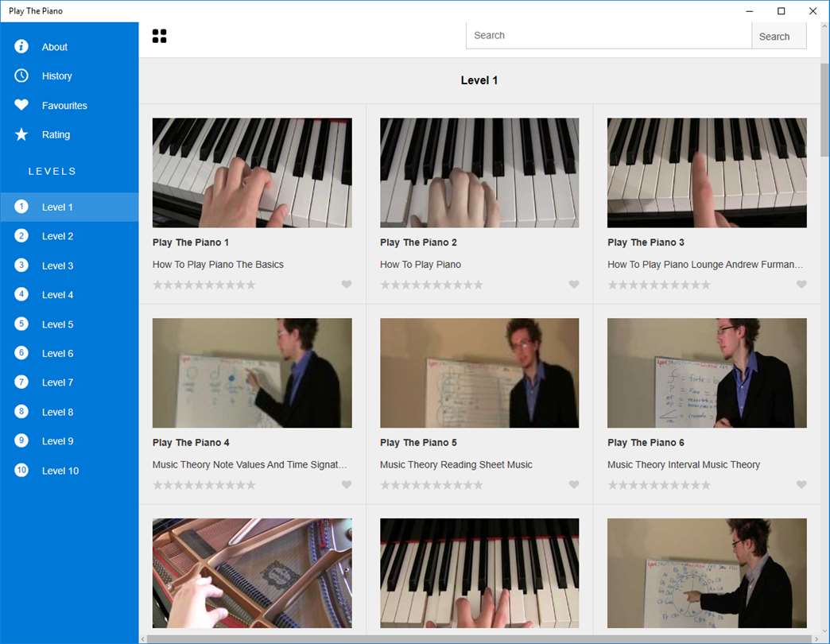Click the Level 9 number circle icon
Viewport: 830px width, 644px height.
click(21, 440)
